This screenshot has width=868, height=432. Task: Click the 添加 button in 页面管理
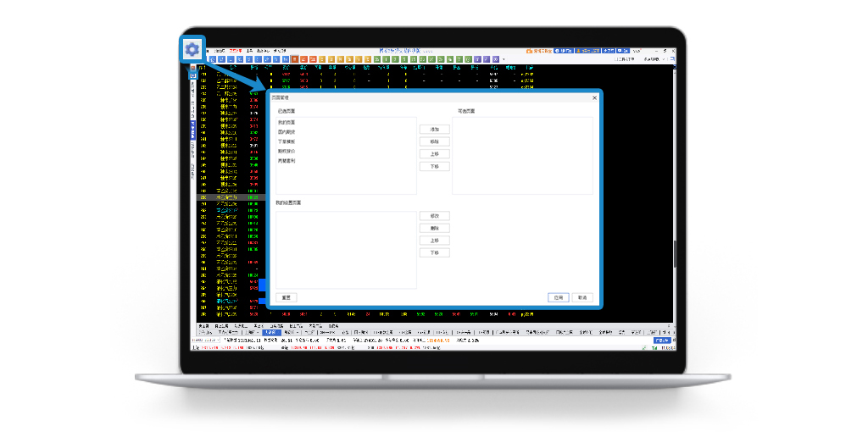pyautogui.click(x=434, y=129)
